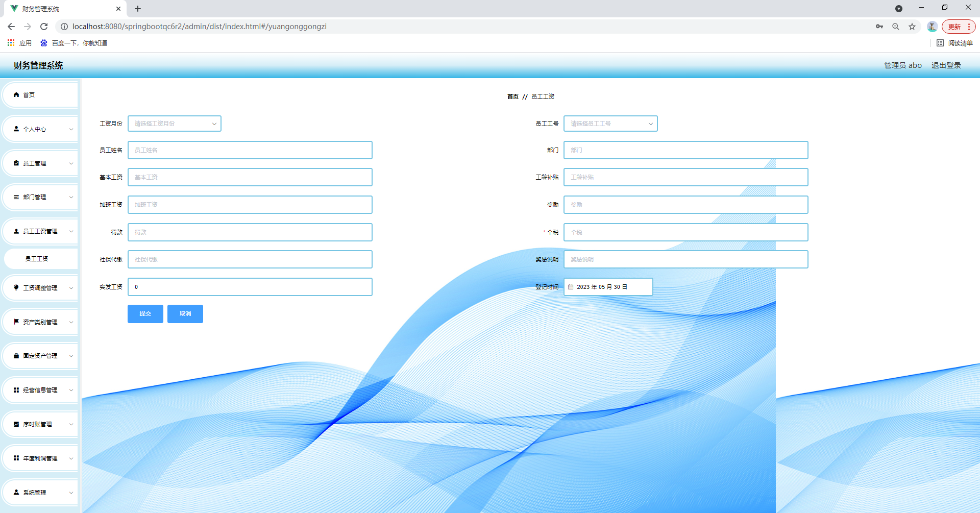
Task: Click the grid icon beside 经营信息管理
Action: (16, 390)
